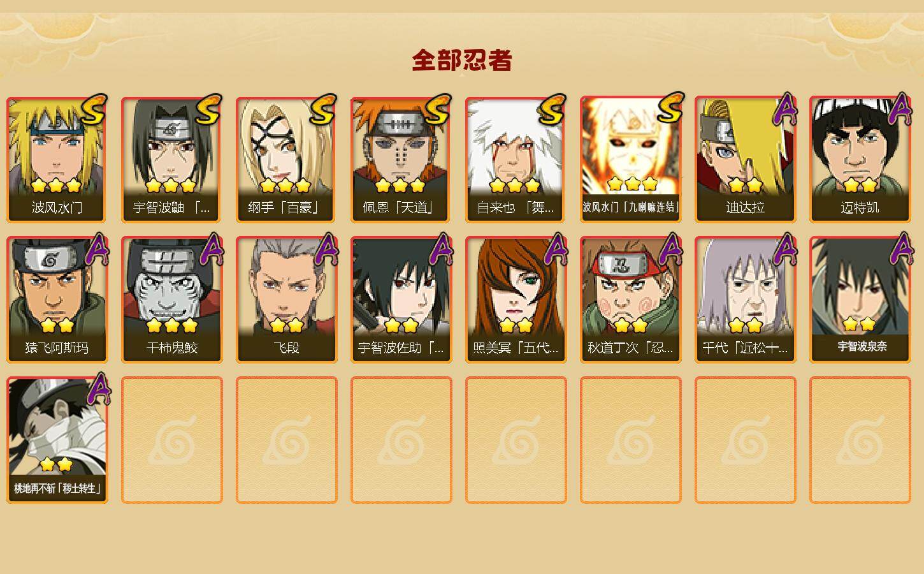Open the 猿飞阿斯玛 ninja card
Image resolution: width=924 pixels, height=574 pixels.
(57, 300)
